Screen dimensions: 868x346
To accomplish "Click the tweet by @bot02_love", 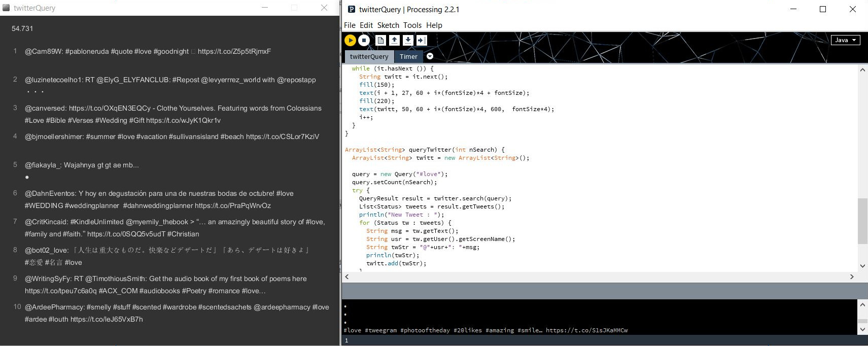I will (167, 256).
